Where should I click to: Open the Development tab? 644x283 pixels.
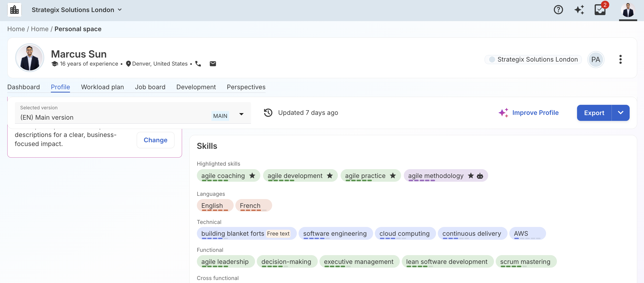click(196, 87)
